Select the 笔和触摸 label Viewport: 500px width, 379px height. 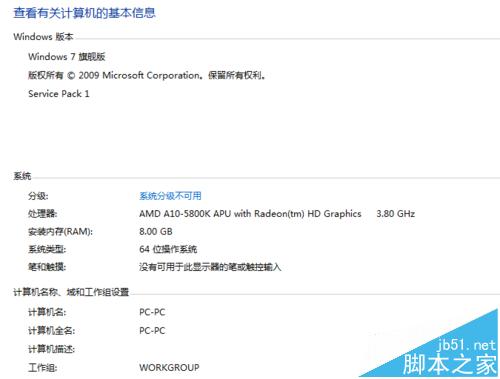[47, 267]
